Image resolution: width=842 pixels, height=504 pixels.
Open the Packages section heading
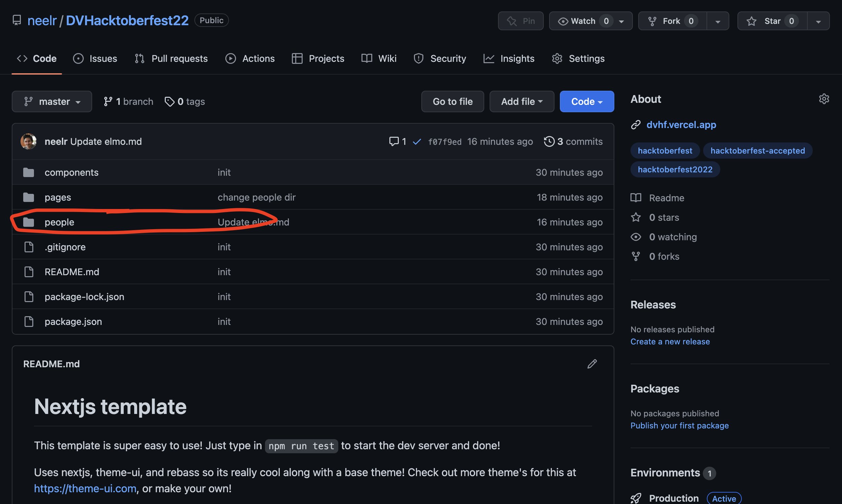click(x=655, y=388)
